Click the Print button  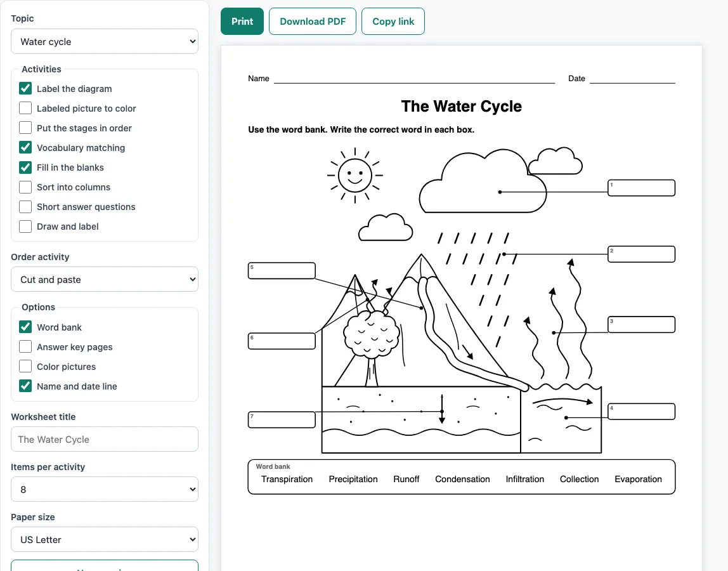click(242, 22)
